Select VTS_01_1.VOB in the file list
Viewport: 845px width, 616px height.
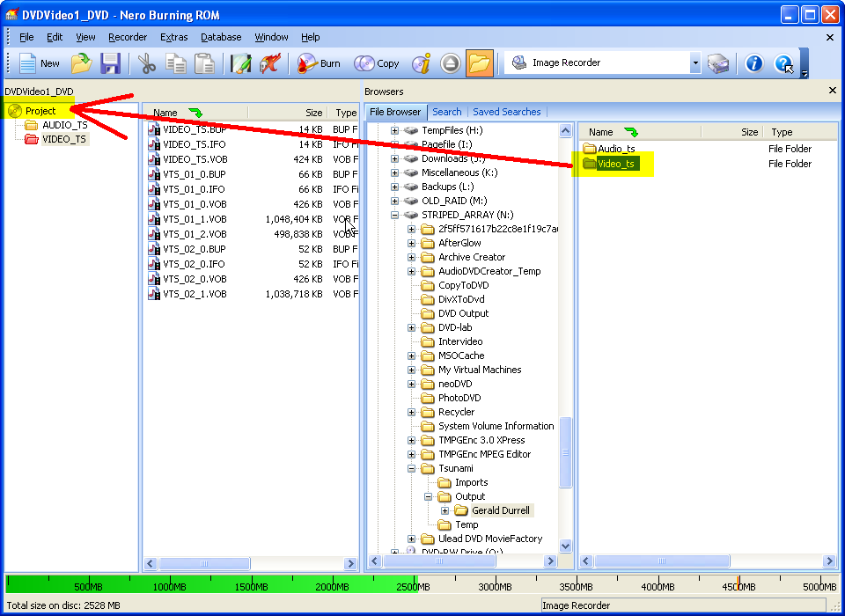[x=195, y=219]
